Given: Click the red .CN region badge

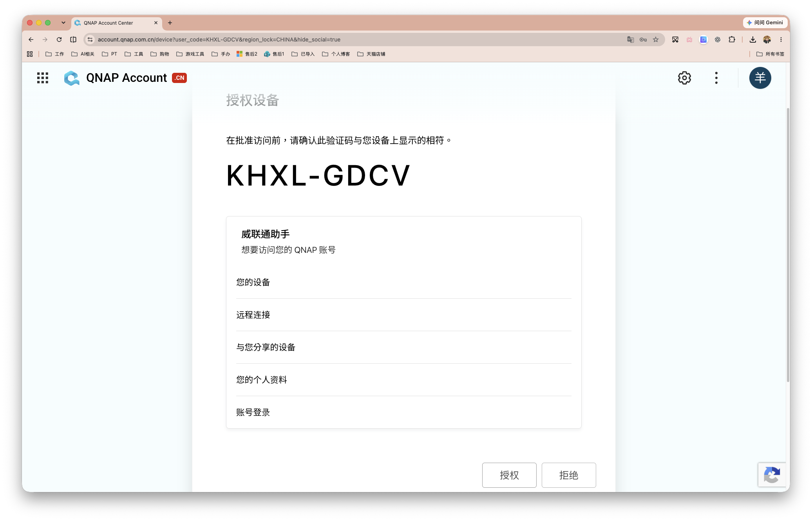Looking at the screenshot, I should coord(179,78).
